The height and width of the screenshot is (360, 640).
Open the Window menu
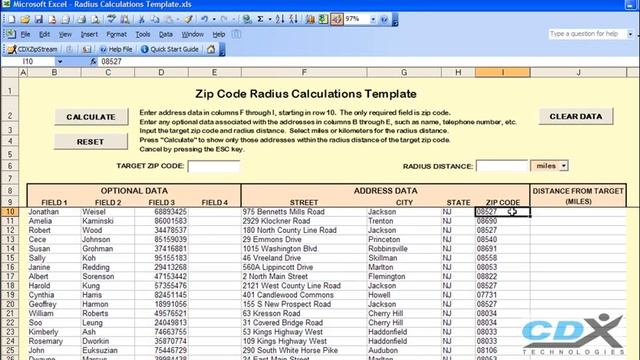click(x=192, y=34)
